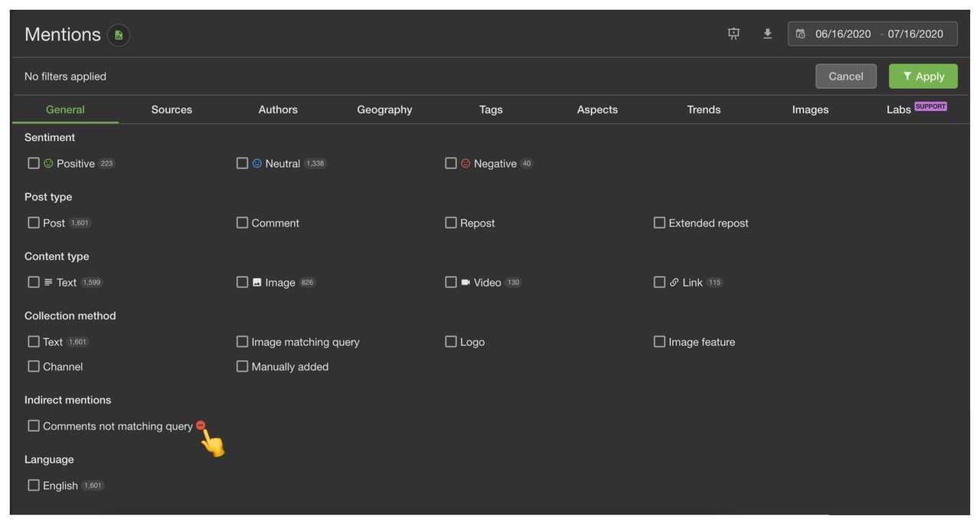Viewport: 980px width, 525px height.
Task: Click the red minus icon by Comments not matching query
Action: pyautogui.click(x=201, y=426)
